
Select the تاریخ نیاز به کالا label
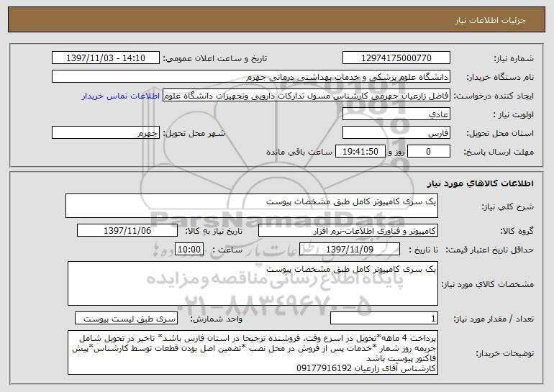(214, 232)
